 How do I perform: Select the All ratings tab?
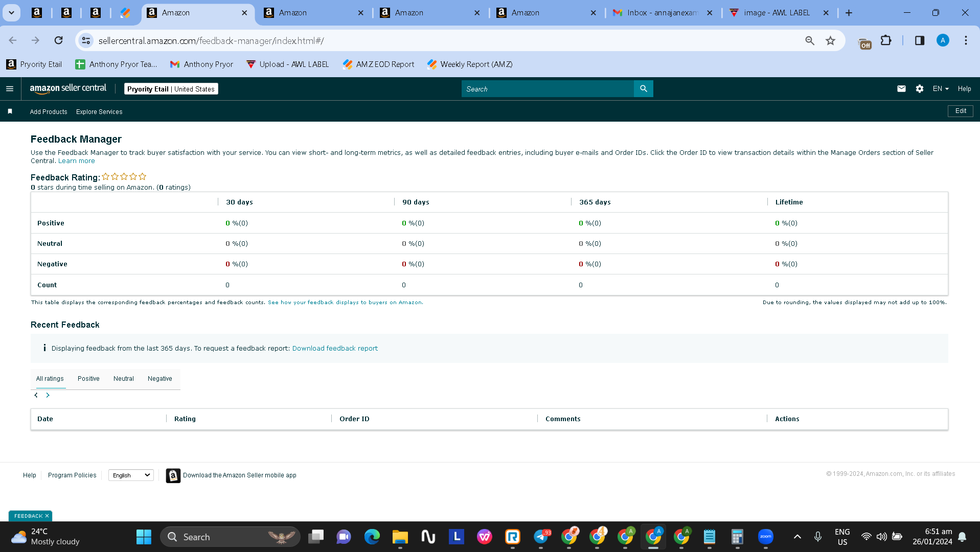50,379
